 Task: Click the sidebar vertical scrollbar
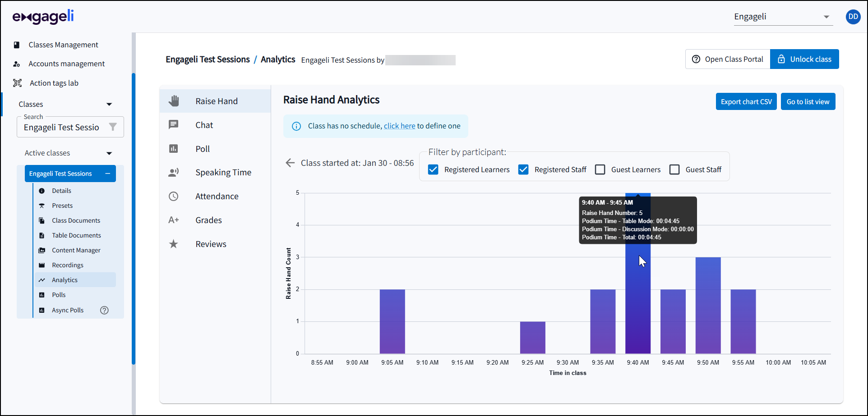click(134, 219)
